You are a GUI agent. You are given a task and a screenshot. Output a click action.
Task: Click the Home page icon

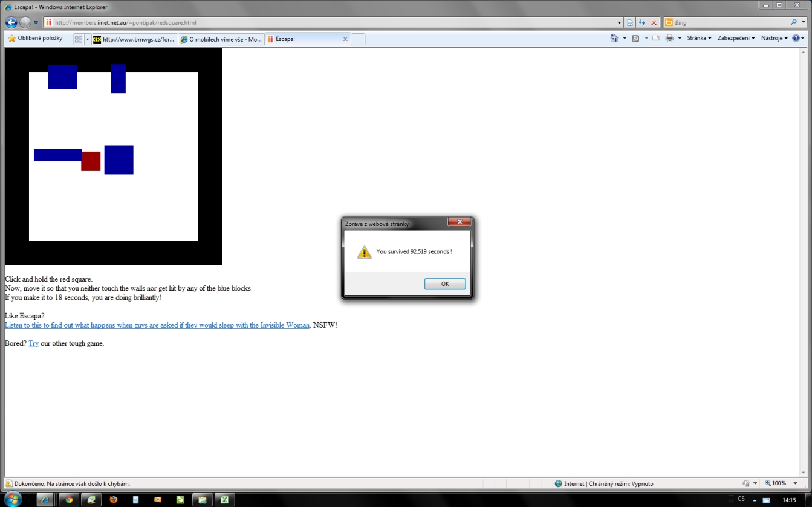(x=614, y=38)
